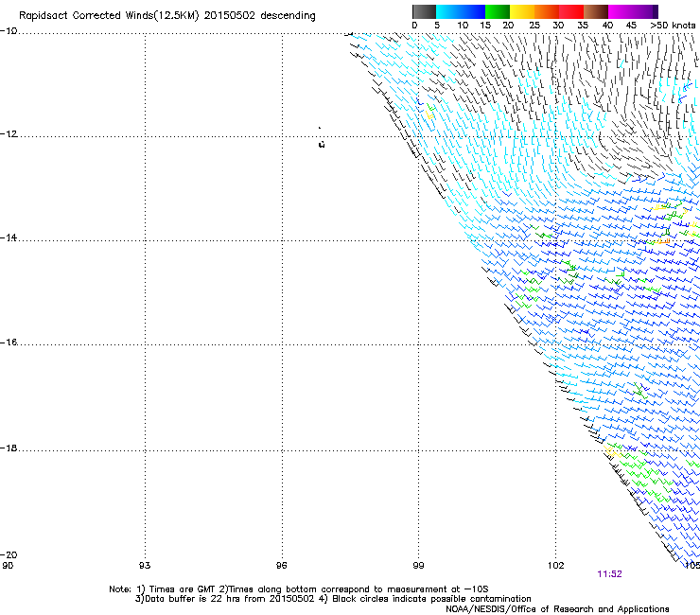Click the 99 longitude axis label
This screenshot has width=700, height=615.
click(x=418, y=566)
